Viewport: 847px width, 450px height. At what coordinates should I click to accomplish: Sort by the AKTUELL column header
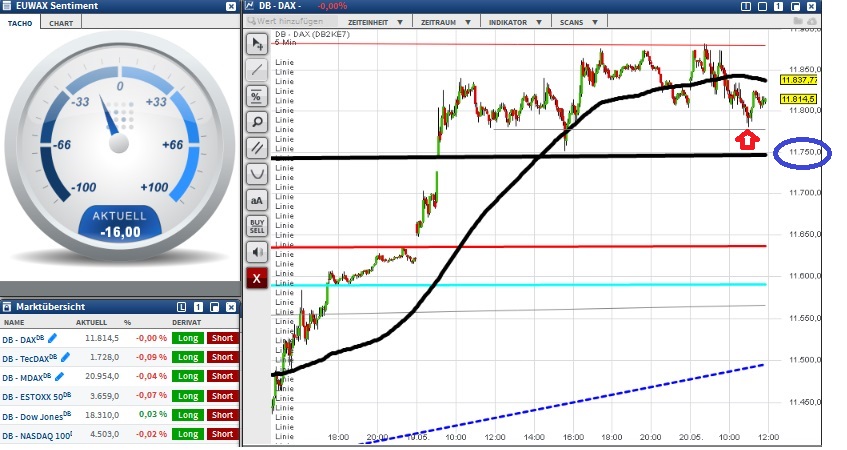pyautogui.click(x=91, y=323)
